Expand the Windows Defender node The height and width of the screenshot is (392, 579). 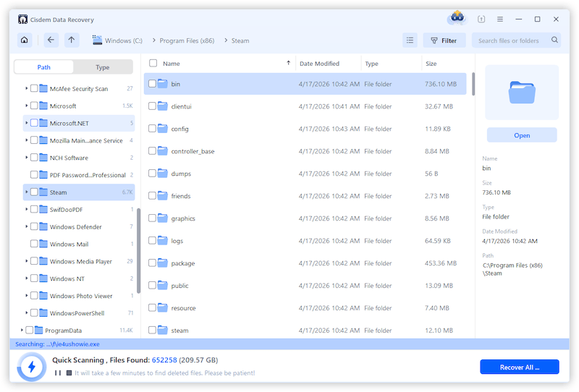pyautogui.click(x=26, y=226)
